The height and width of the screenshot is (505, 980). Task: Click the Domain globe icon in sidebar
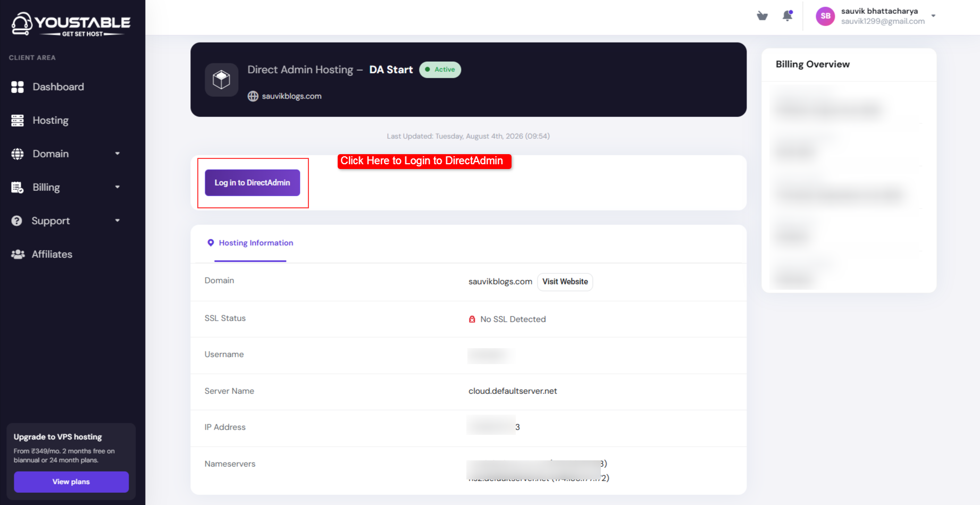click(x=18, y=154)
